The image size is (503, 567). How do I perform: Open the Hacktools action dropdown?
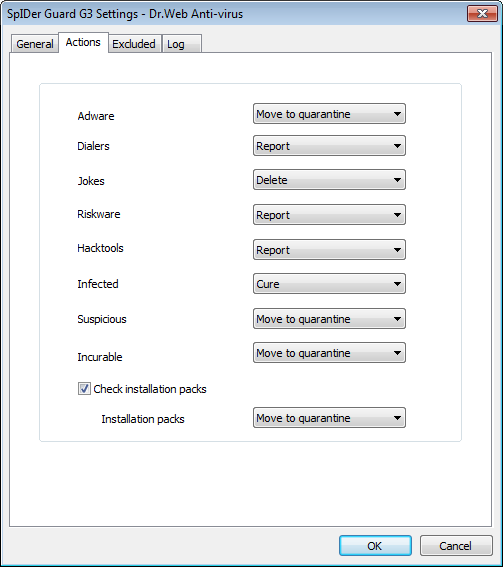click(329, 250)
